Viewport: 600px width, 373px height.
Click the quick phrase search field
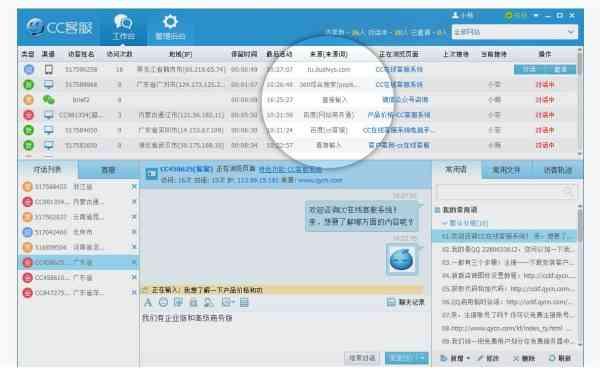point(505,192)
